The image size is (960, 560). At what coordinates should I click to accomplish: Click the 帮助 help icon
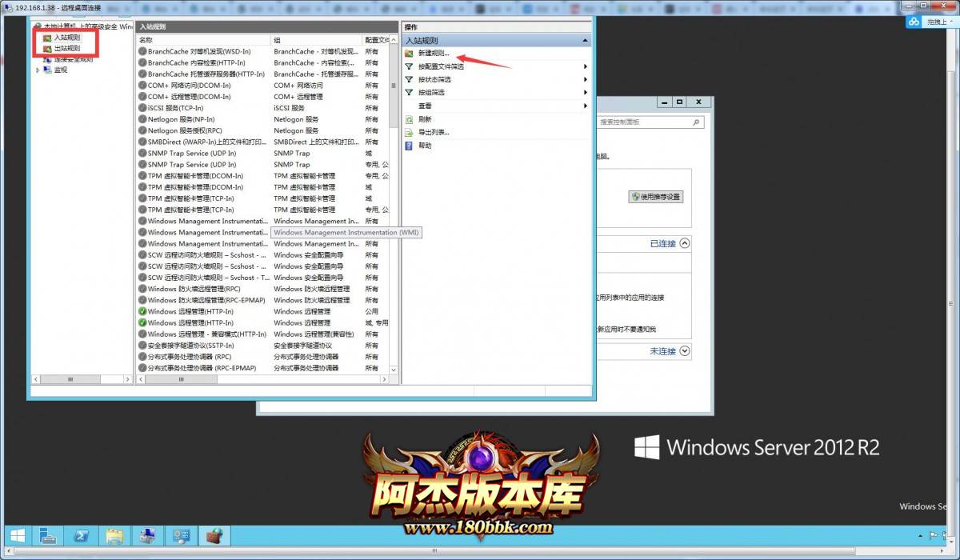(x=409, y=146)
